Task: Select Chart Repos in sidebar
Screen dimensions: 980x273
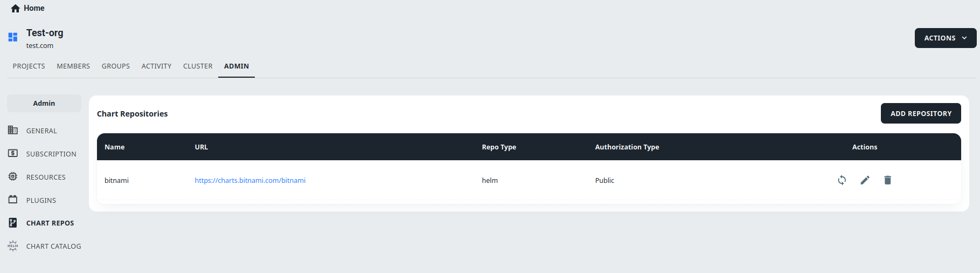Action: point(50,223)
